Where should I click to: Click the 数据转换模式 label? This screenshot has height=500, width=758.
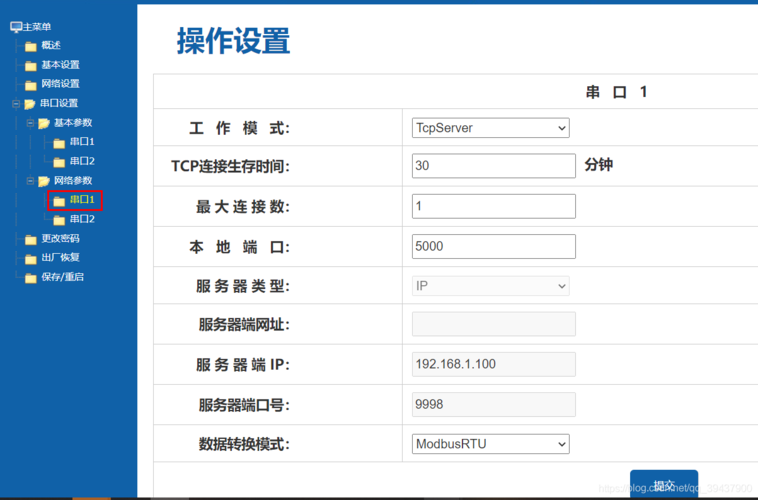coord(244,444)
